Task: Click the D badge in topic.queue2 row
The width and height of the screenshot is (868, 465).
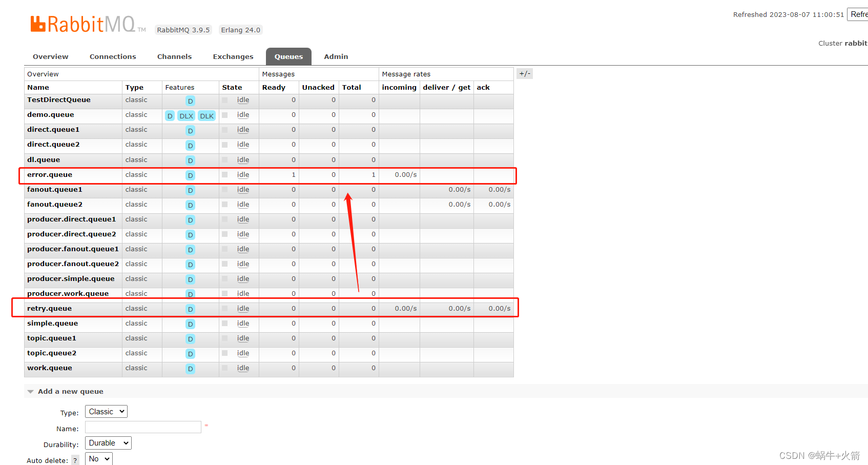Action: coord(190,354)
